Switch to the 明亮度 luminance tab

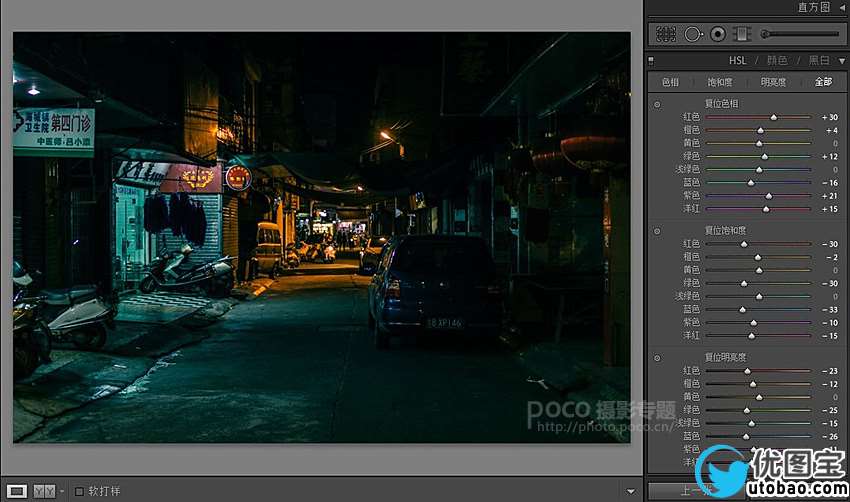coord(773,82)
